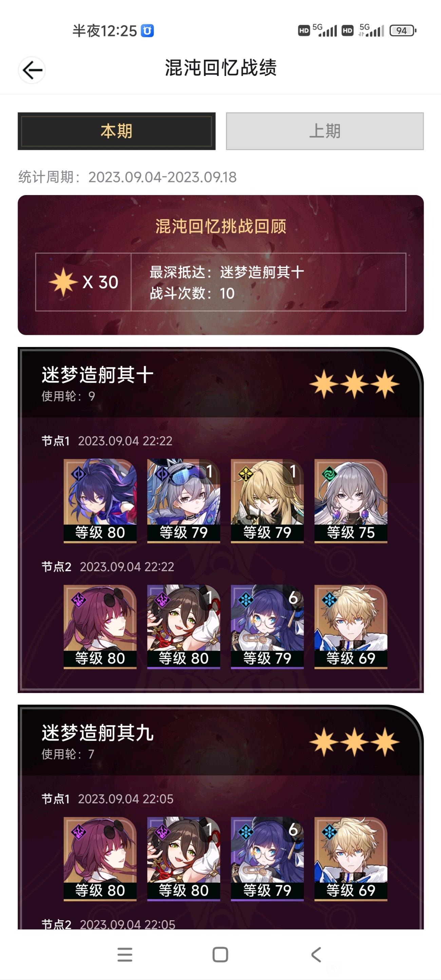
Task: Select the blond Luocha portrait level 79
Action: pos(267,501)
